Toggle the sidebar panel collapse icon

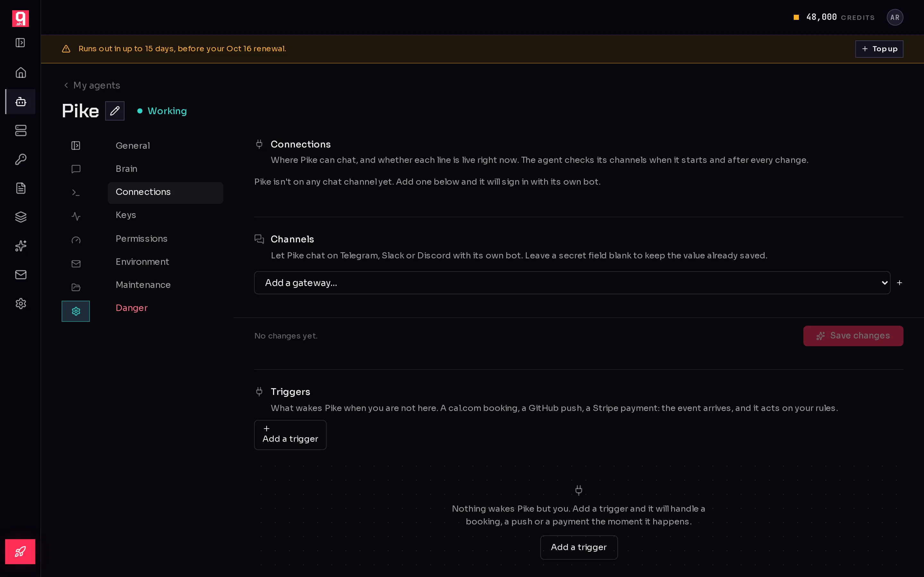20,42
